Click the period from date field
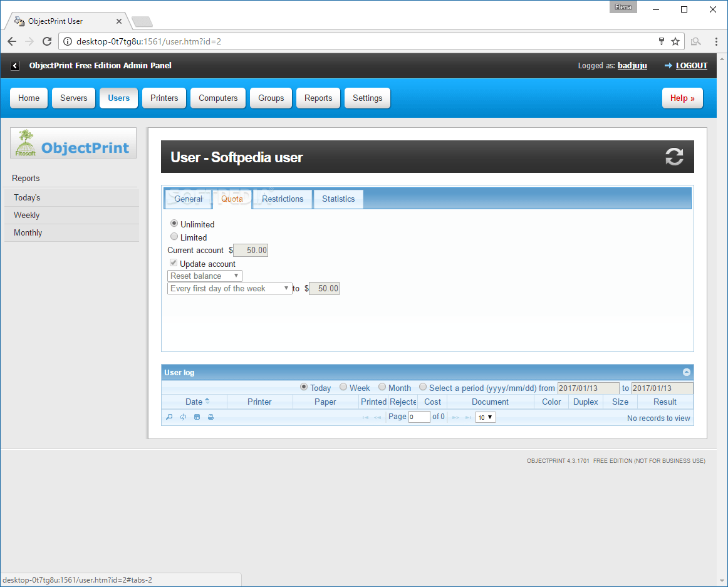 click(x=588, y=388)
